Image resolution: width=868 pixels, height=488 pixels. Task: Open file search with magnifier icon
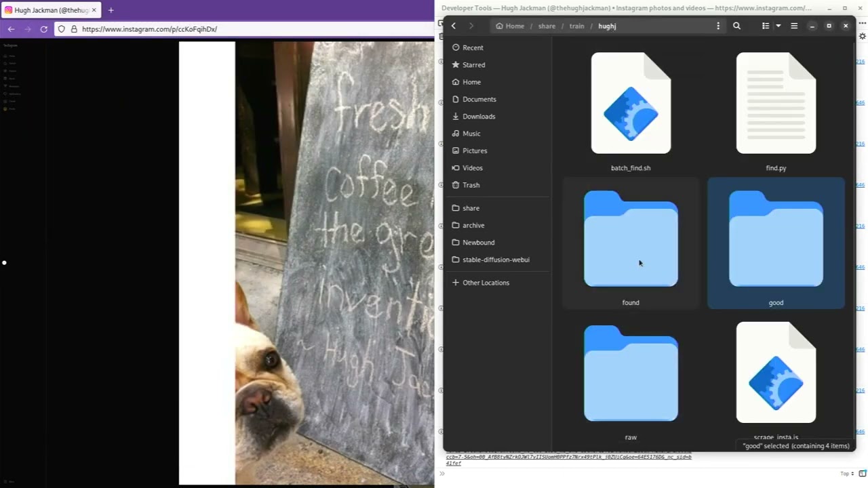click(x=736, y=26)
